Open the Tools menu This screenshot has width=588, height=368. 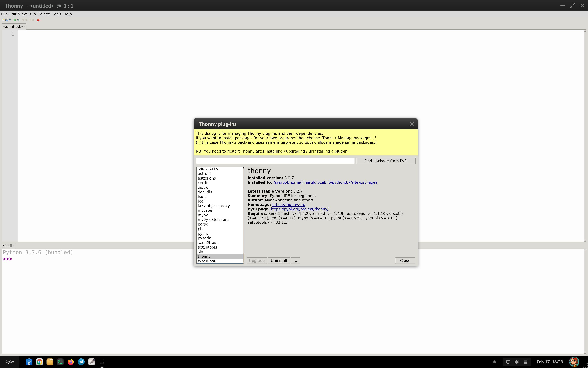point(57,14)
